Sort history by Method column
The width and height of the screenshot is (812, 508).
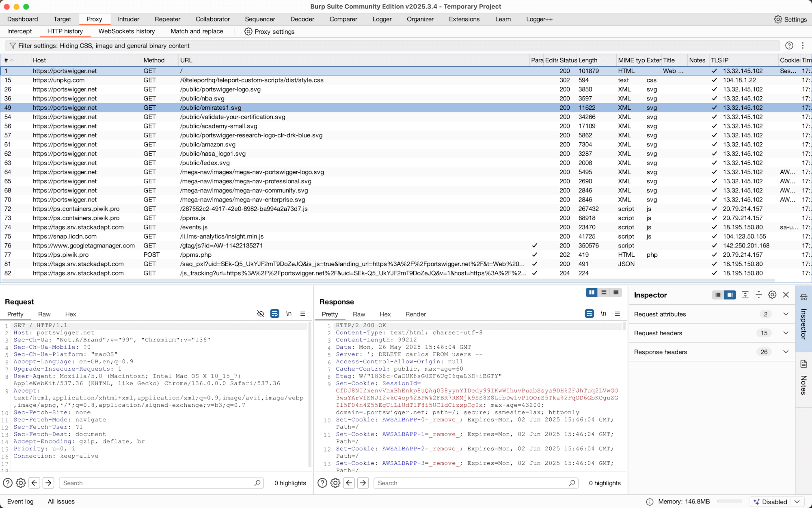click(160, 60)
